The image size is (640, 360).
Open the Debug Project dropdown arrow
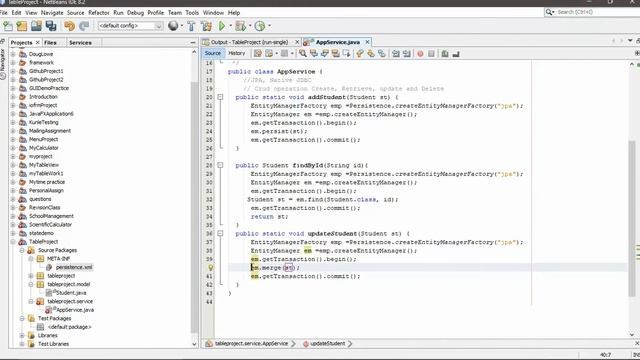pos(250,26)
